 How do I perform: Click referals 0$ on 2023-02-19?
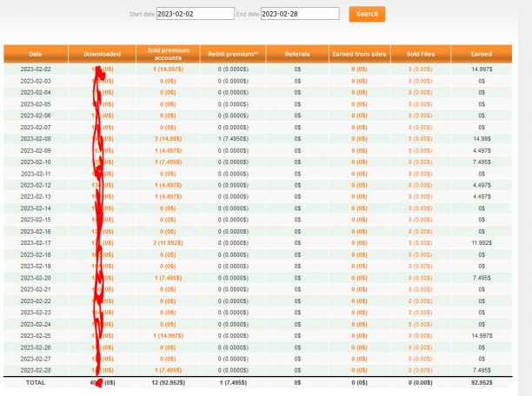297,266
